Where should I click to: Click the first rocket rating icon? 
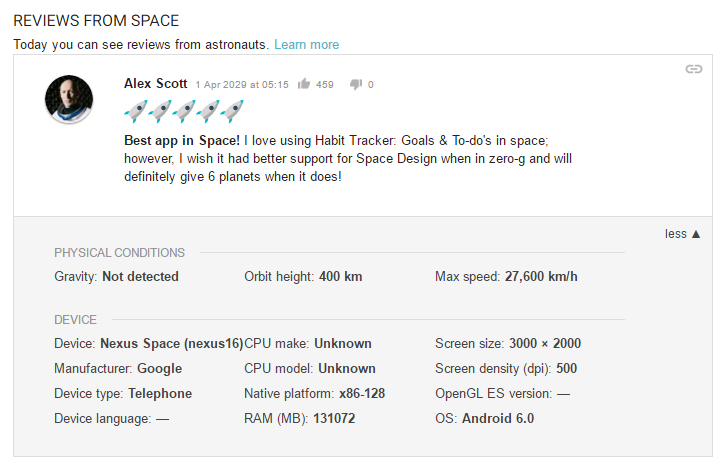pyautogui.click(x=136, y=111)
